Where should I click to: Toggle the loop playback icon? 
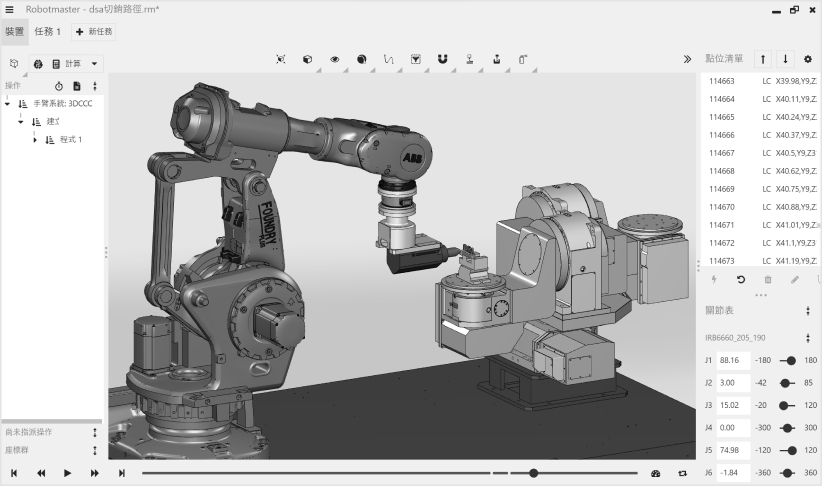tap(683, 473)
